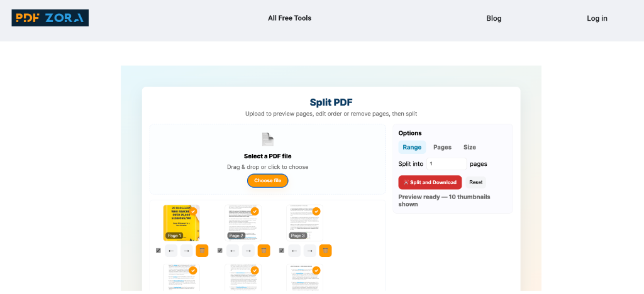Switch to the Size option tab
The width and height of the screenshot is (644, 294).
(469, 147)
